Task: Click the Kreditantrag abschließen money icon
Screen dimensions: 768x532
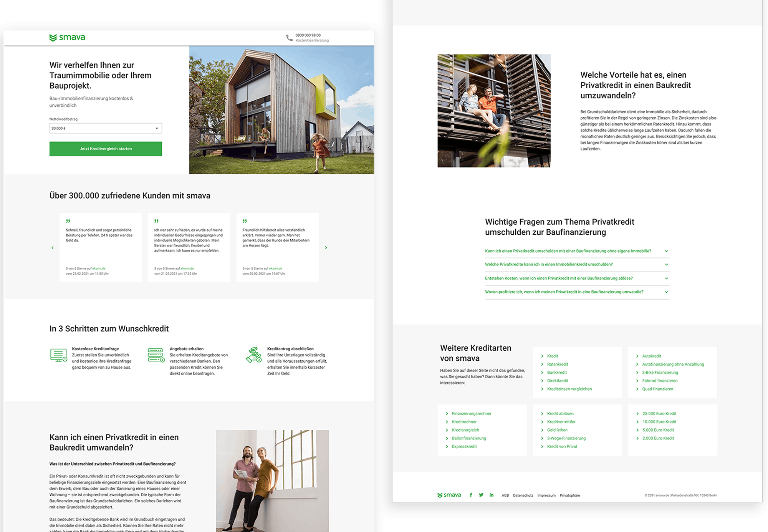Action: coord(254,355)
